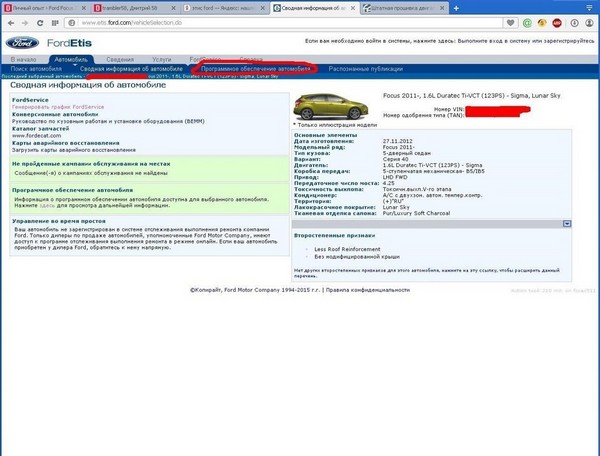Select 'Распознанные публикации' submenu item
The width and height of the screenshot is (600, 456).
366,69
